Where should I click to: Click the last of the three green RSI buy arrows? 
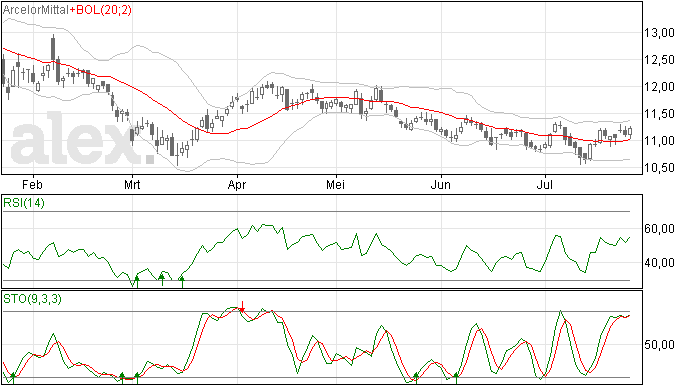[182, 282]
